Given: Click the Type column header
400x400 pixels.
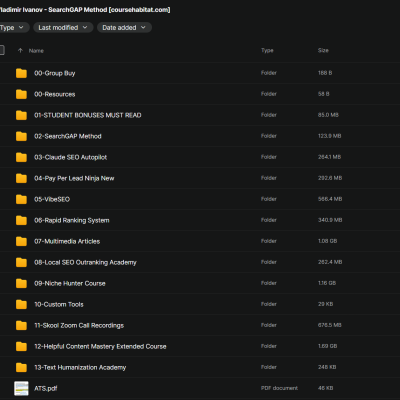Looking at the screenshot, I should point(267,50).
